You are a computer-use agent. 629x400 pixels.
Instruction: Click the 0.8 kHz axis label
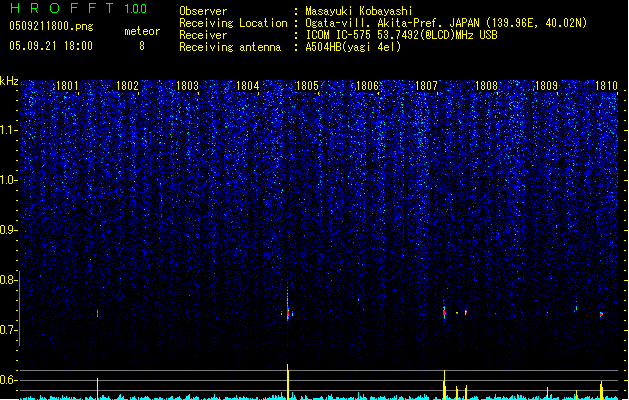click(x=8, y=280)
